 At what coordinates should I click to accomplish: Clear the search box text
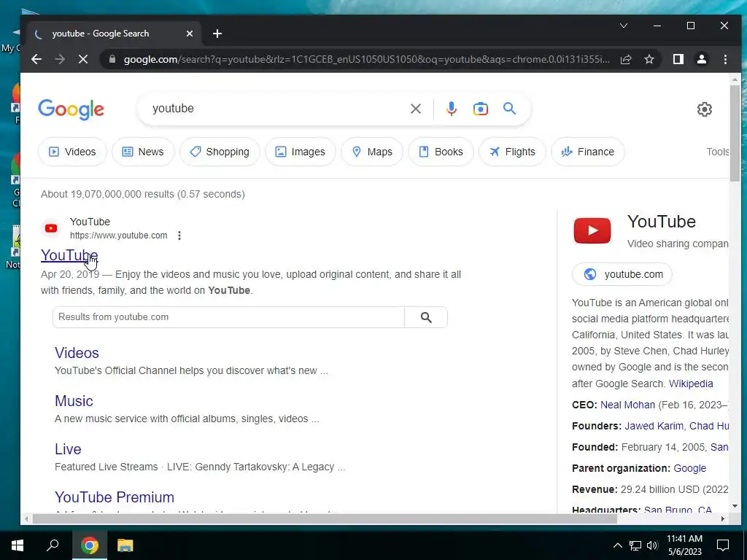415,109
